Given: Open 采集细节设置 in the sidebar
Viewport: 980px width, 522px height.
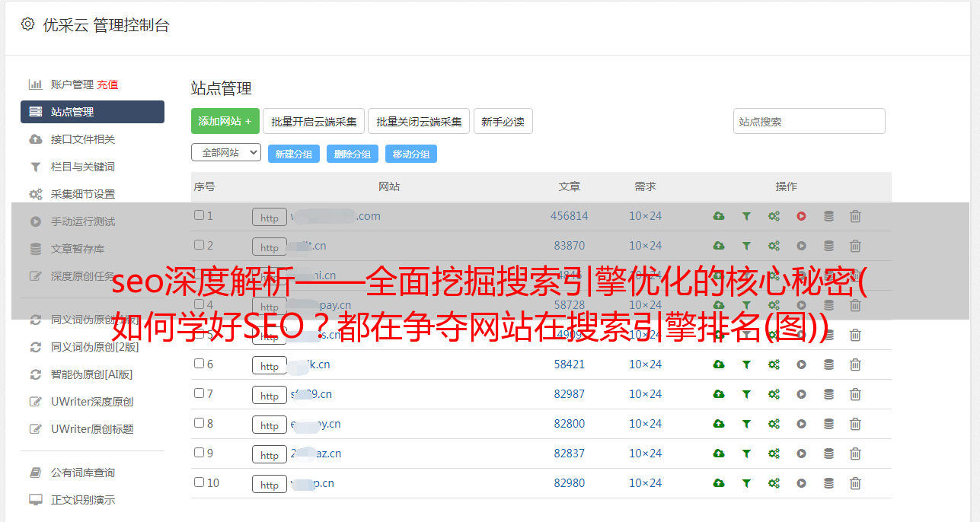Looking at the screenshot, I should pyautogui.click(x=83, y=194).
